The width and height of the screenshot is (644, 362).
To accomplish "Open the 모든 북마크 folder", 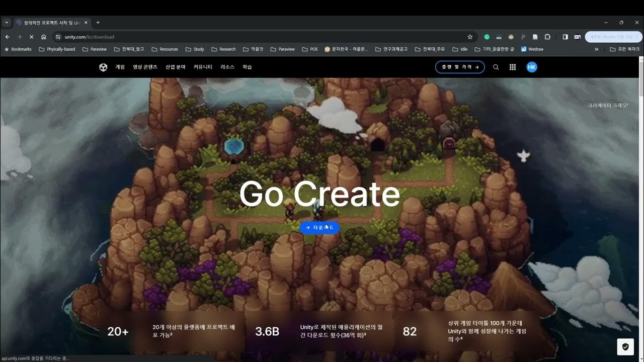I will coord(624,49).
